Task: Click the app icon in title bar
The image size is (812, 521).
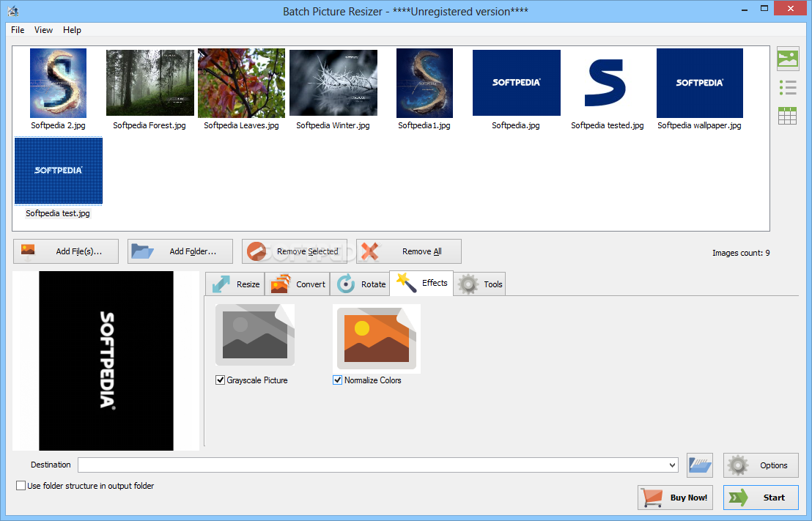Action: [x=13, y=11]
